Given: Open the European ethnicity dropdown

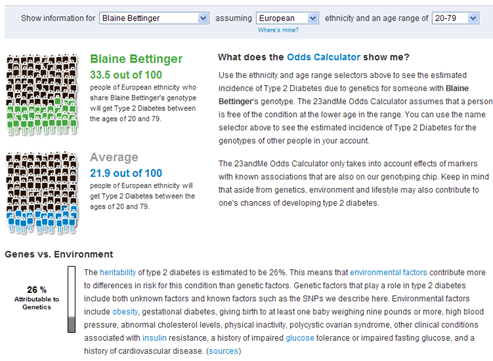Looking at the screenshot, I should coord(287,18).
